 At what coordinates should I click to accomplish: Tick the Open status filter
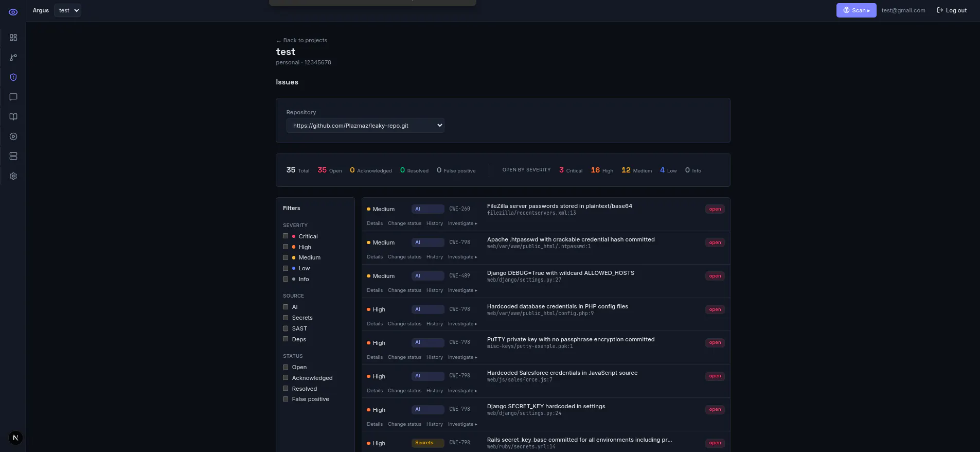point(286,367)
